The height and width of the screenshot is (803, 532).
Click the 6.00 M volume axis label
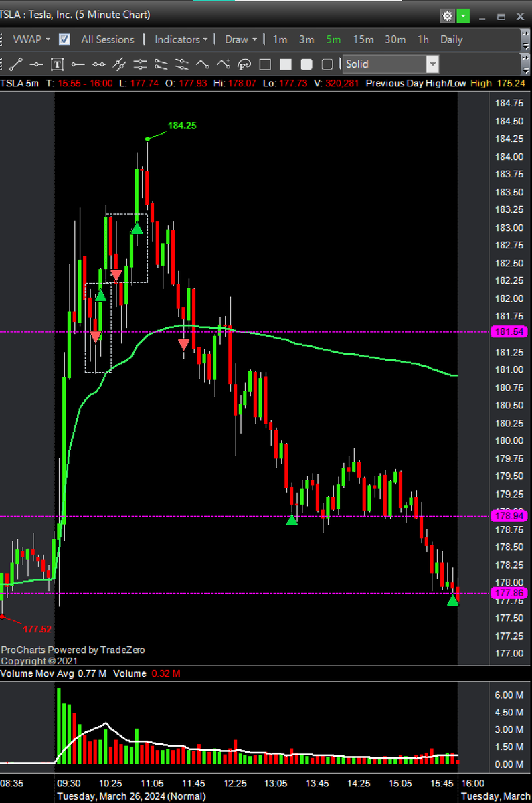pos(509,695)
